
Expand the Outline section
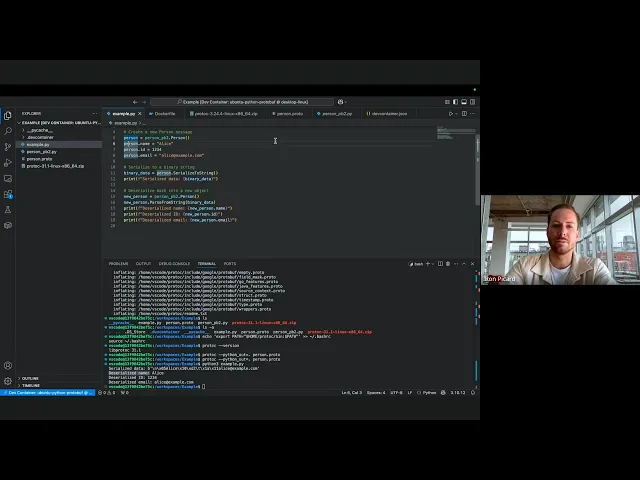click(x=30, y=379)
